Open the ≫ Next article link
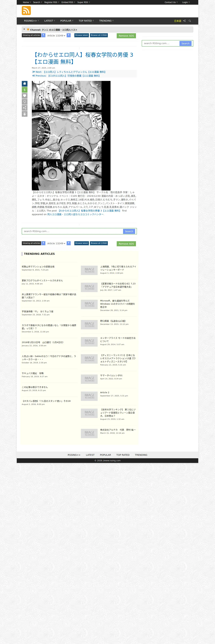The width and height of the screenshot is (215, 644). pos(69,72)
